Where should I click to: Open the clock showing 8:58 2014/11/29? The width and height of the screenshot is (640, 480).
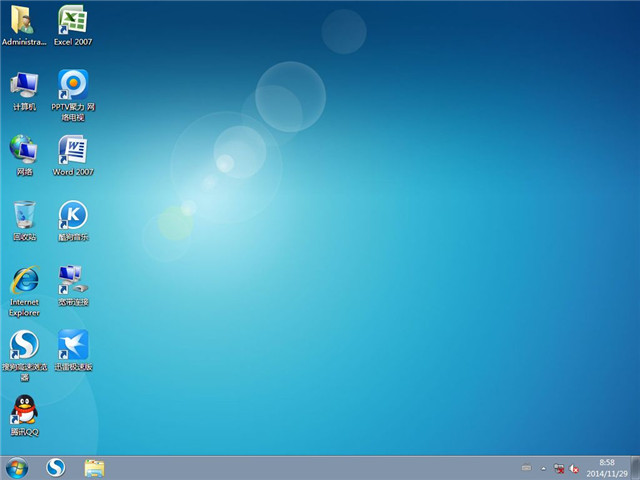point(607,468)
